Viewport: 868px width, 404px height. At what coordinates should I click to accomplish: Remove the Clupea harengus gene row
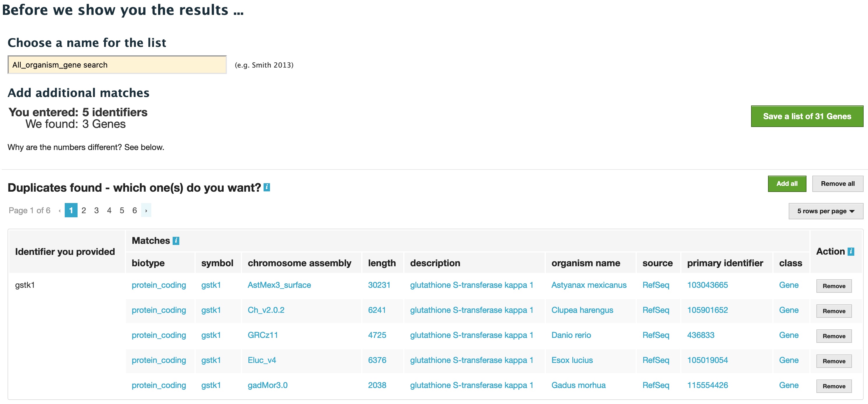834,311
